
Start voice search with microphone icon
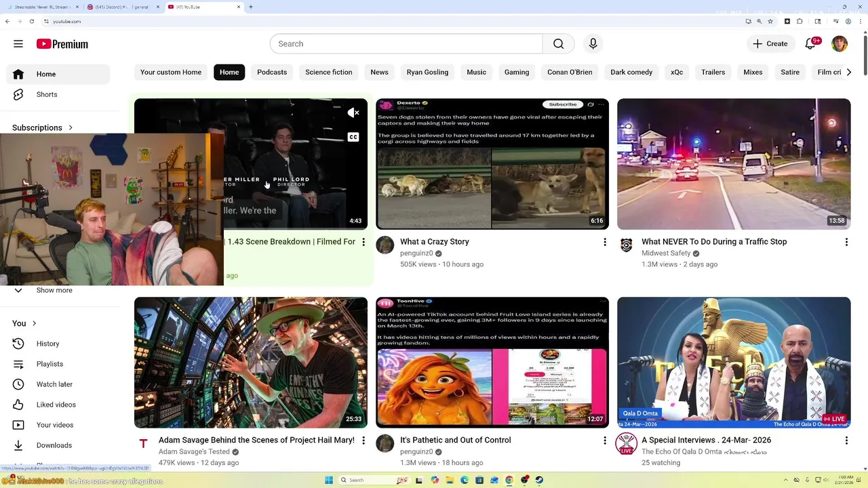tap(593, 44)
